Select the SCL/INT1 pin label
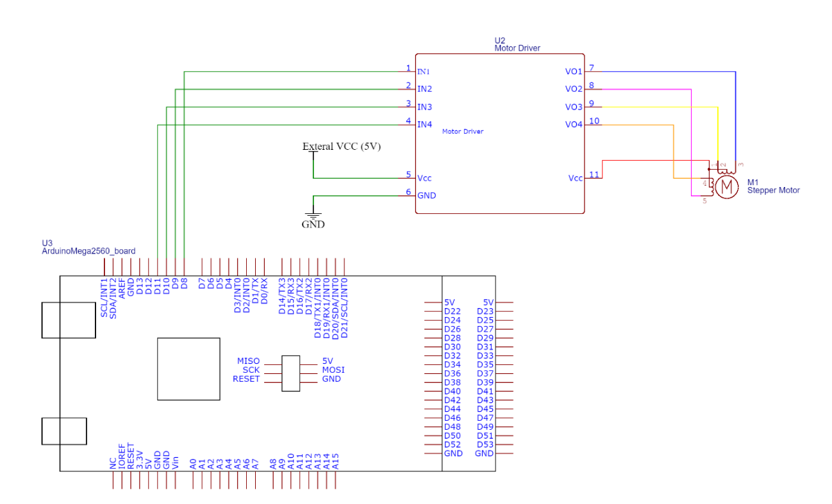Screen dimensions: 832x504 [x=104, y=297]
